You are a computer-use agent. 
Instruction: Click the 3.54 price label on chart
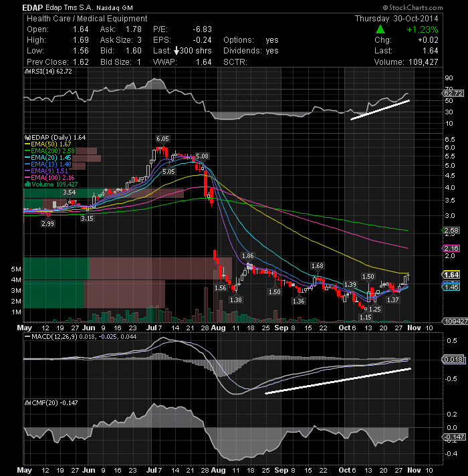click(70, 193)
